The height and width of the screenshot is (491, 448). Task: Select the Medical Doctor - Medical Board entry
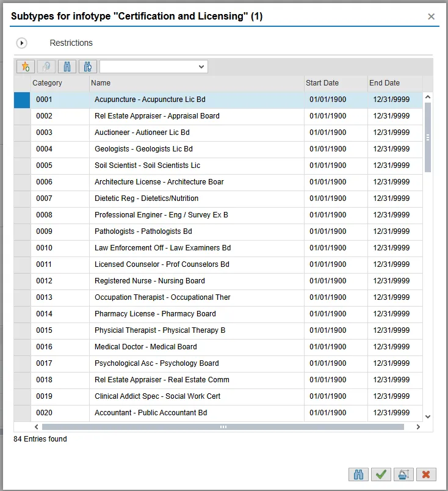pyautogui.click(x=145, y=347)
